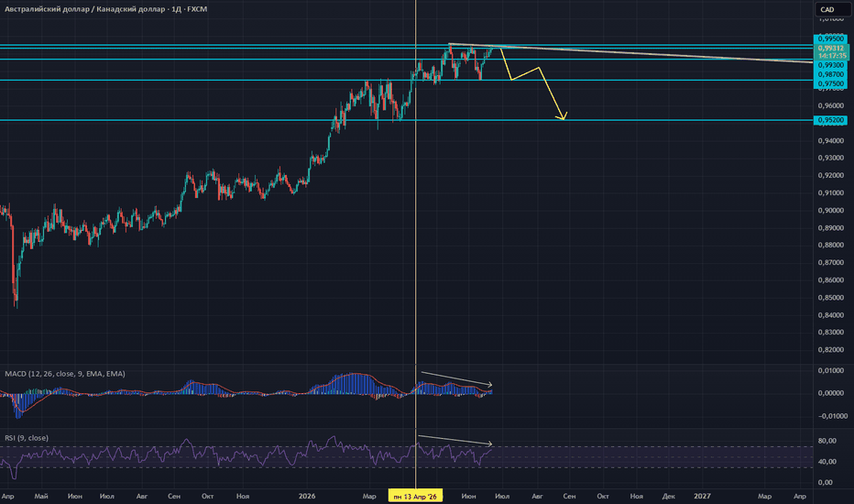Click the 2027 label on time axis
The image size is (854, 504).
coord(702,497)
